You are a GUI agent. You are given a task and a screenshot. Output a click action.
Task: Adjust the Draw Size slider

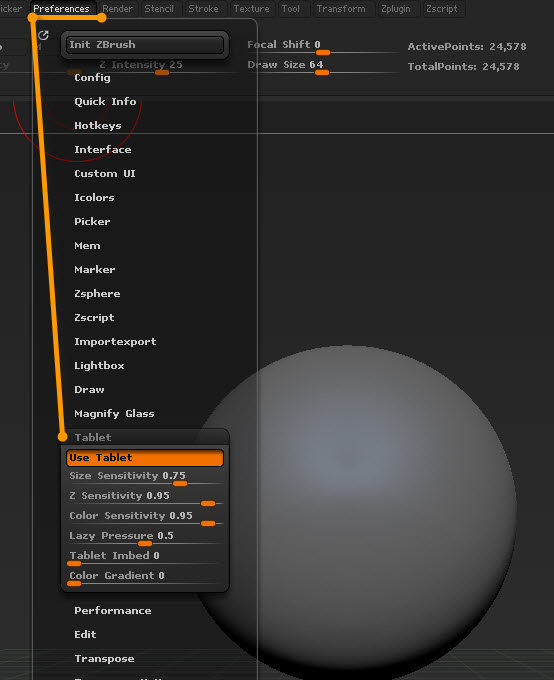tap(322, 67)
